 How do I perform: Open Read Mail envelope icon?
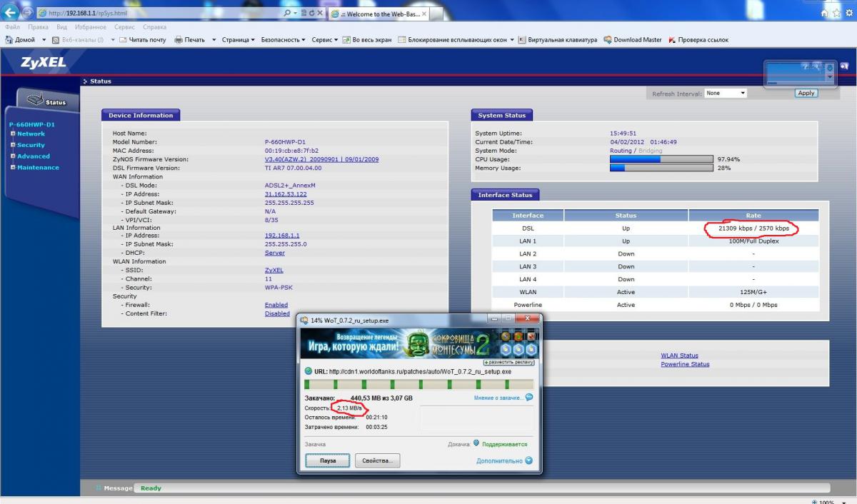[123, 40]
